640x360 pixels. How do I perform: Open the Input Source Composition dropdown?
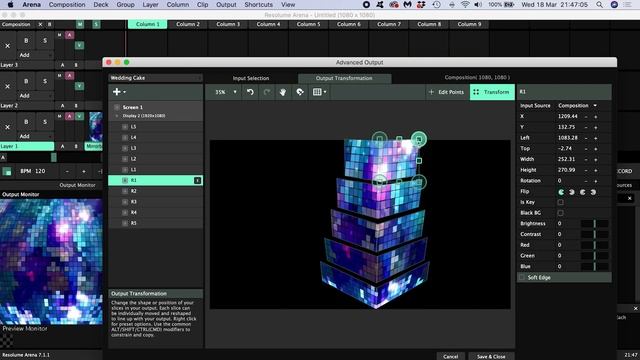[x=578, y=106]
